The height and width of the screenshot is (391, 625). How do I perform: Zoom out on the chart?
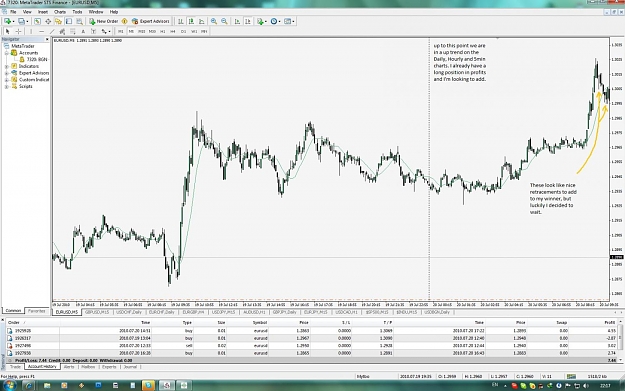click(x=224, y=21)
